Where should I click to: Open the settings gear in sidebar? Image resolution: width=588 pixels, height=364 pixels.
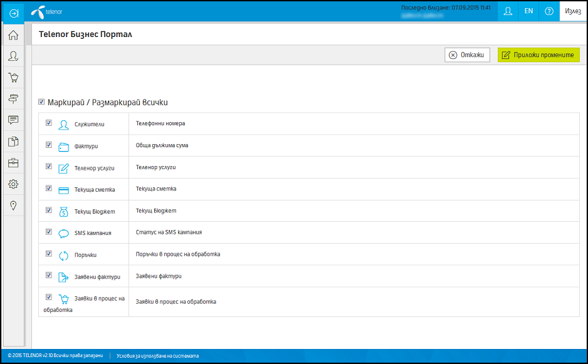13,184
